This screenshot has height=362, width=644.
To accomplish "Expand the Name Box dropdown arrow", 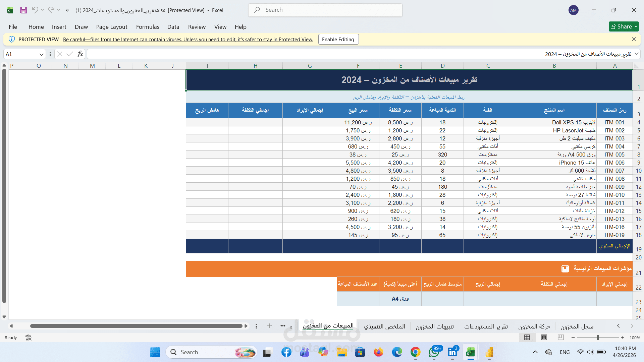I will point(41,54).
